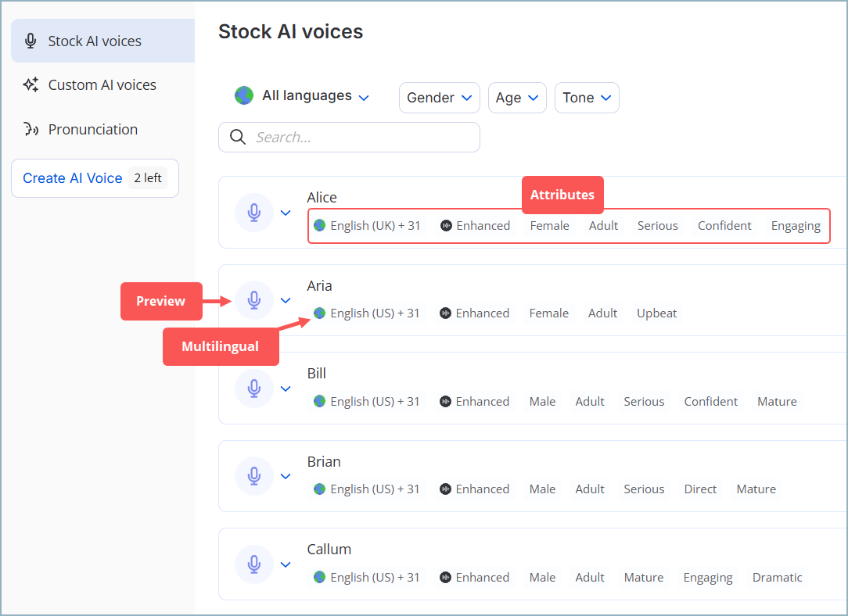848x616 pixels.
Task: Click the globe icon beside All languages
Action: 244,96
